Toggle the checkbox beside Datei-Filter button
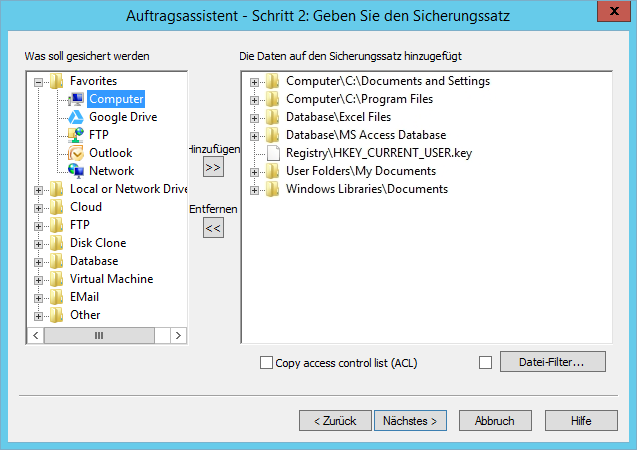637x450 pixels. coord(486,362)
